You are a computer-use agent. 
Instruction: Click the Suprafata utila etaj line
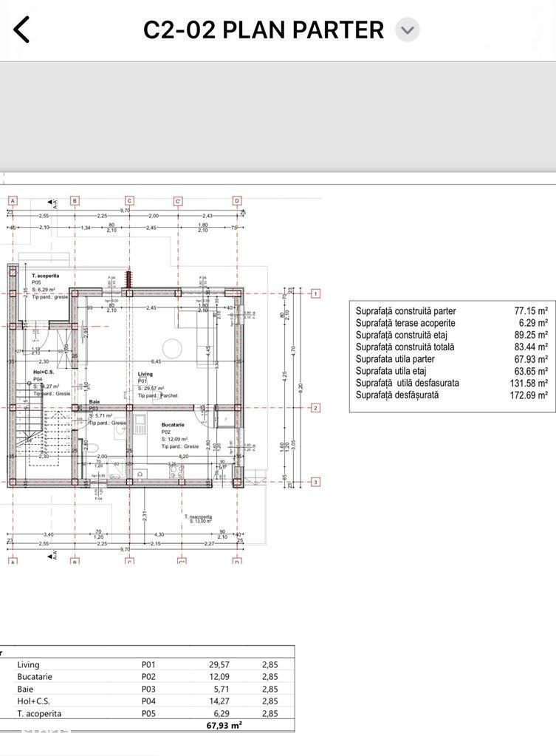click(x=451, y=371)
